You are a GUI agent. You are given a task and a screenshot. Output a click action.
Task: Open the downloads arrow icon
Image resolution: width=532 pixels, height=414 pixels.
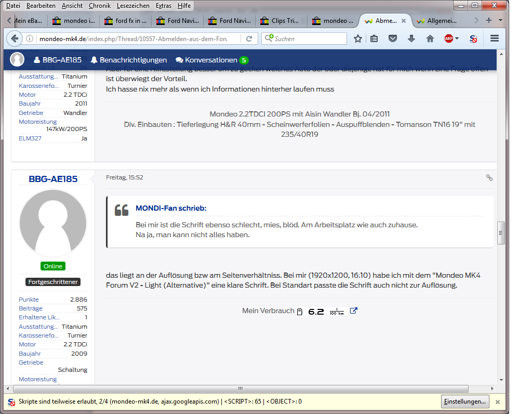pos(411,38)
